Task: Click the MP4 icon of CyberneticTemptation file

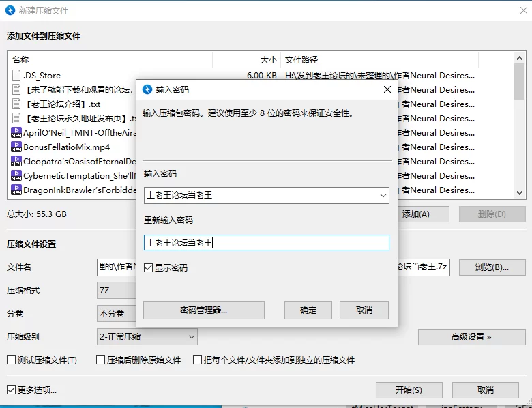Action: coord(16,175)
